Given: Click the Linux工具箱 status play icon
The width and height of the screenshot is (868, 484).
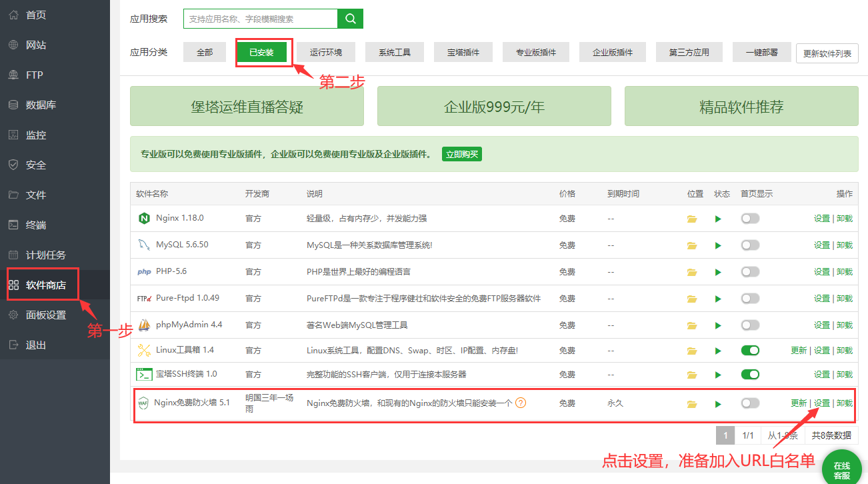Looking at the screenshot, I should (718, 351).
